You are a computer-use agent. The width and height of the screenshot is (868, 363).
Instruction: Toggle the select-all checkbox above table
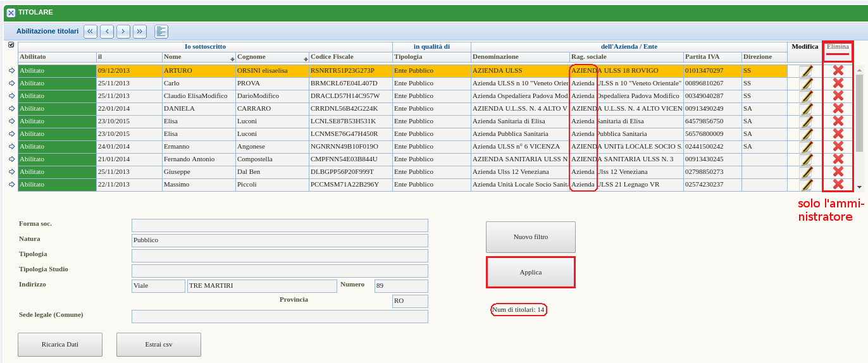[x=11, y=45]
